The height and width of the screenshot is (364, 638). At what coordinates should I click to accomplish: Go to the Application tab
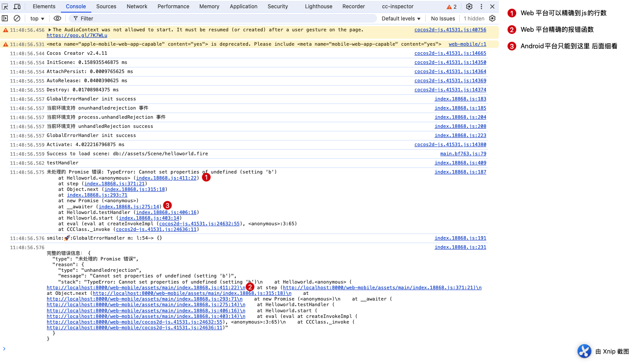click(x=244, y=7)
